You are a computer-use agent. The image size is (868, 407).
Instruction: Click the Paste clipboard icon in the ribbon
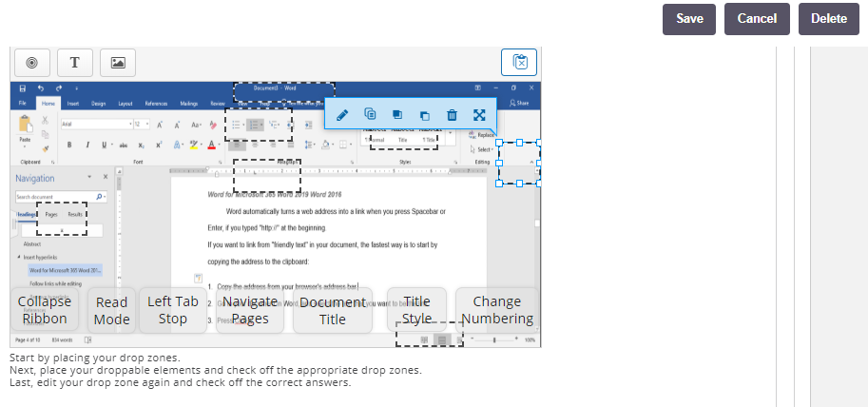[x=25, y=125]
